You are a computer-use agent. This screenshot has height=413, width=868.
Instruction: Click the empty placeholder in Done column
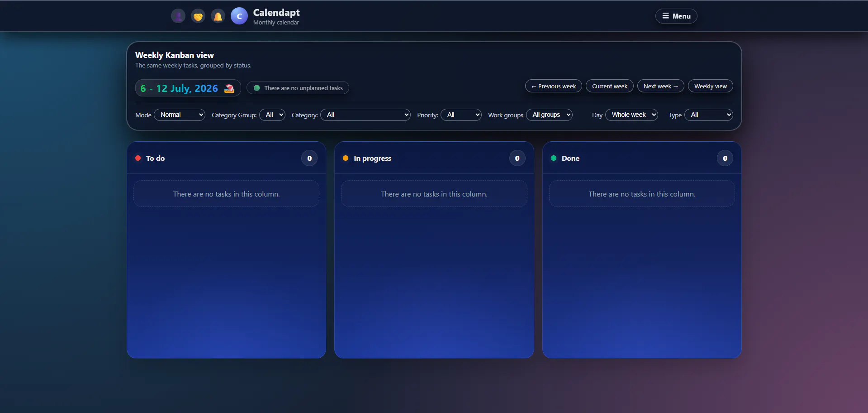pos(642,194)
